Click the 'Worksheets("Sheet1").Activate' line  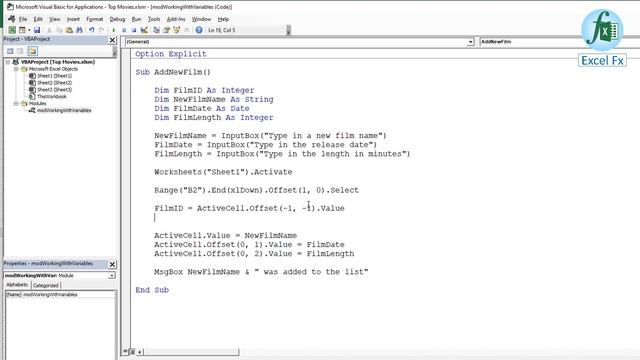point(223,172)
